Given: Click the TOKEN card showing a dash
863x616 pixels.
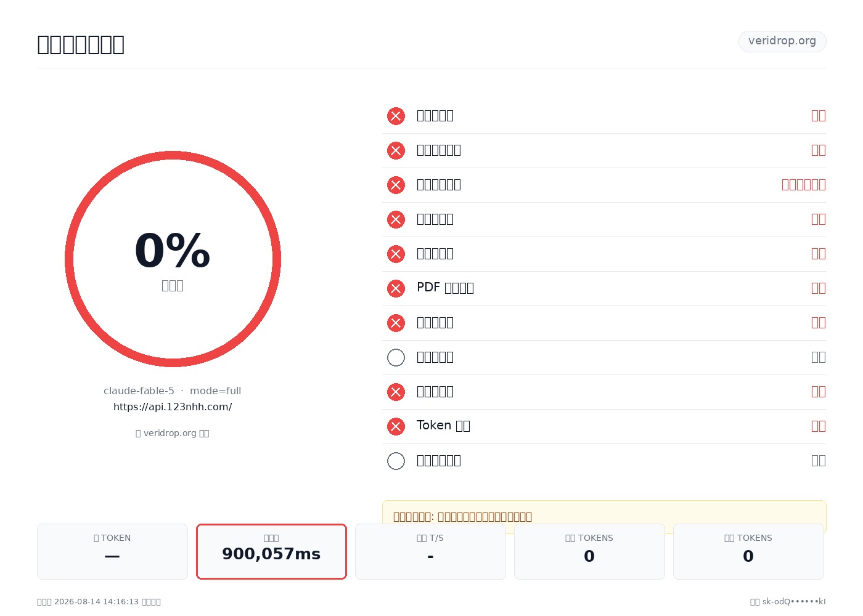Looking at the screenshot, I should [112, 551].
